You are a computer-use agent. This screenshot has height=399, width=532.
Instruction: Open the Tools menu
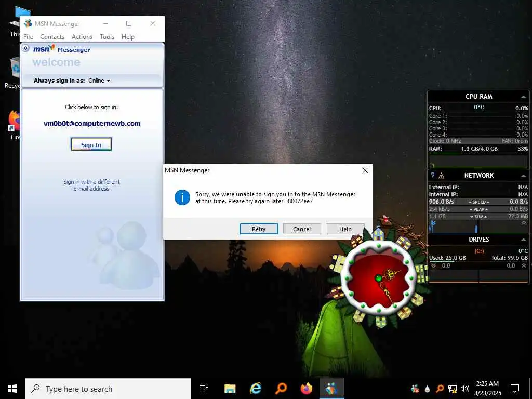click(x=107, y=37)
